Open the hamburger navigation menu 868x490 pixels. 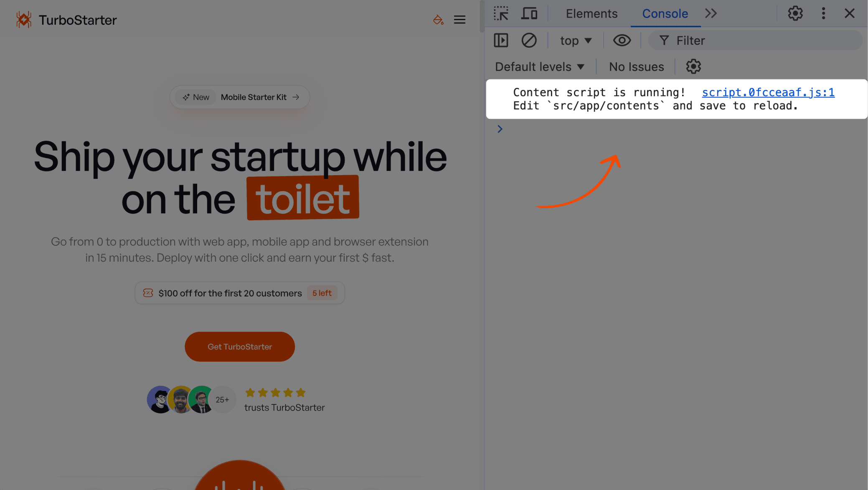[x=459, y=20]
